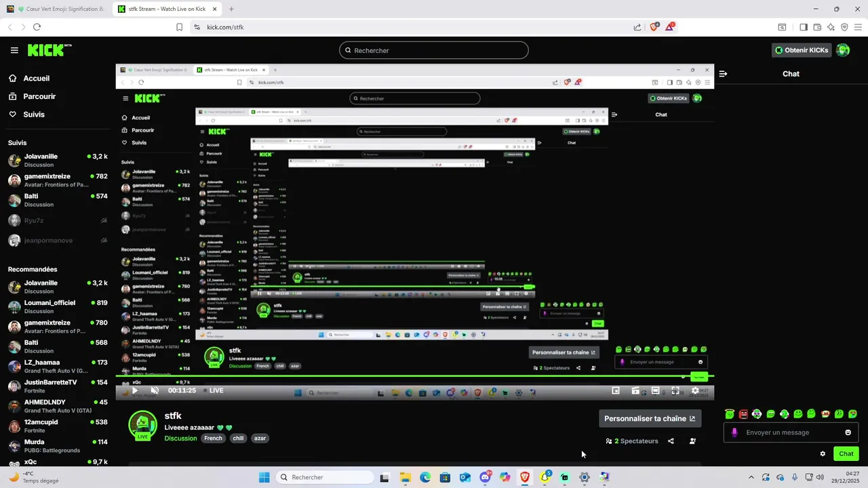Open emoji picker in message box
The image size is (868, 488).
tap(848, 432)
